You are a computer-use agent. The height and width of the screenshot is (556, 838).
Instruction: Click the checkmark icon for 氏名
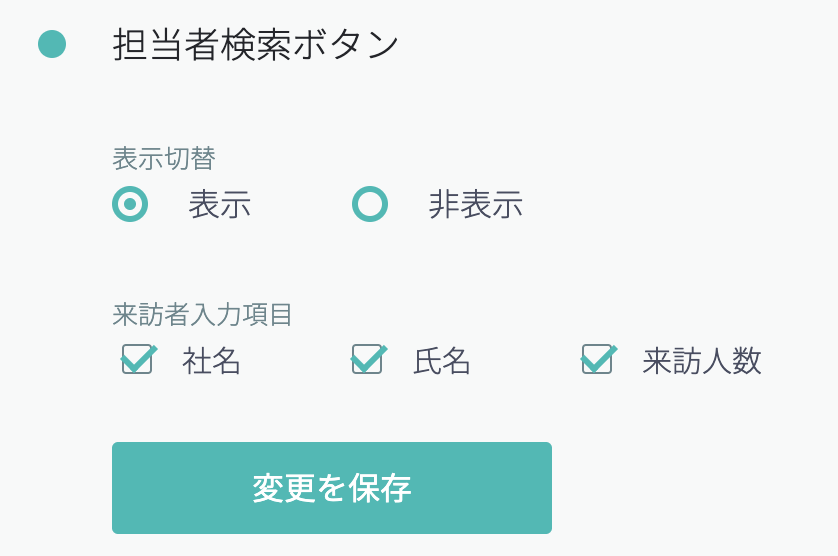[x=369, y=358]
